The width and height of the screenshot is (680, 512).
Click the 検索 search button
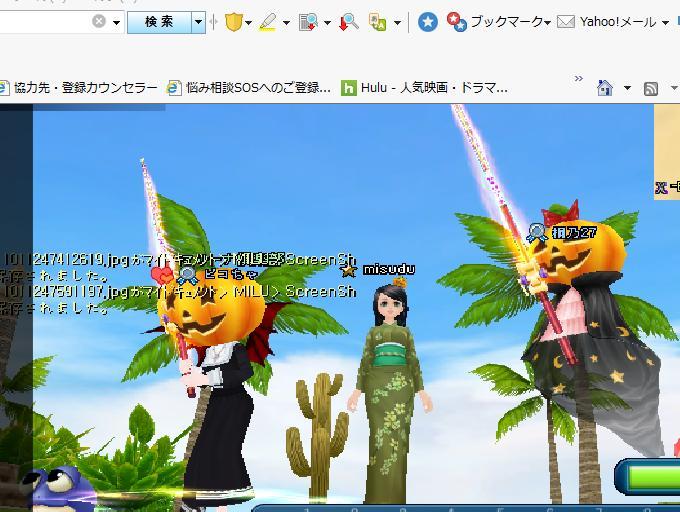[x=158, y=22]
